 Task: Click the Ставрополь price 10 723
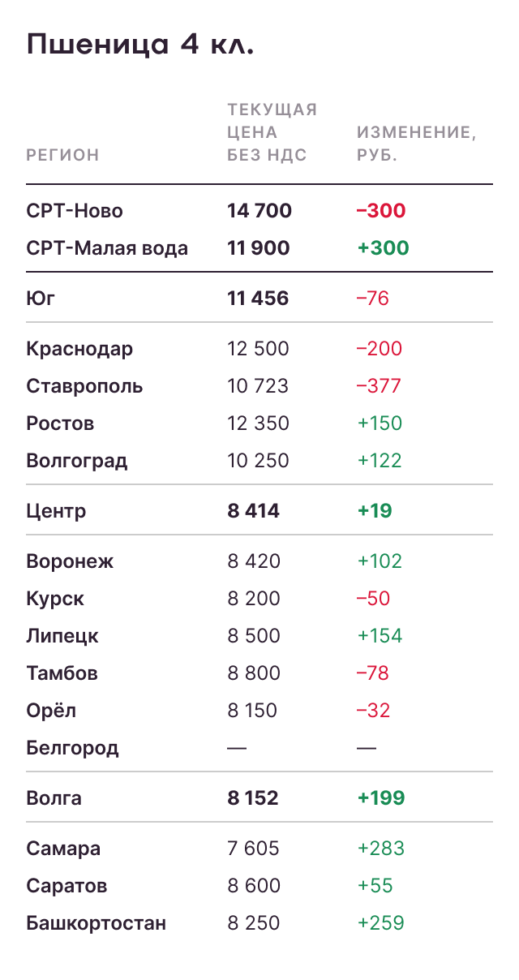coord(258,386)
